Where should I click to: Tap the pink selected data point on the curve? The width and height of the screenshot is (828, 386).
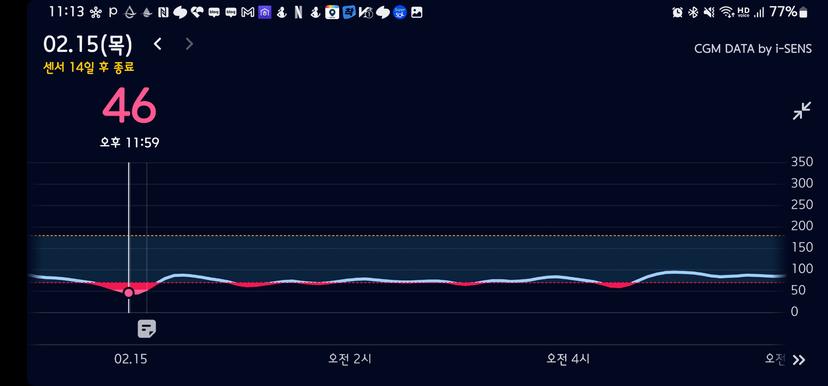129,293
